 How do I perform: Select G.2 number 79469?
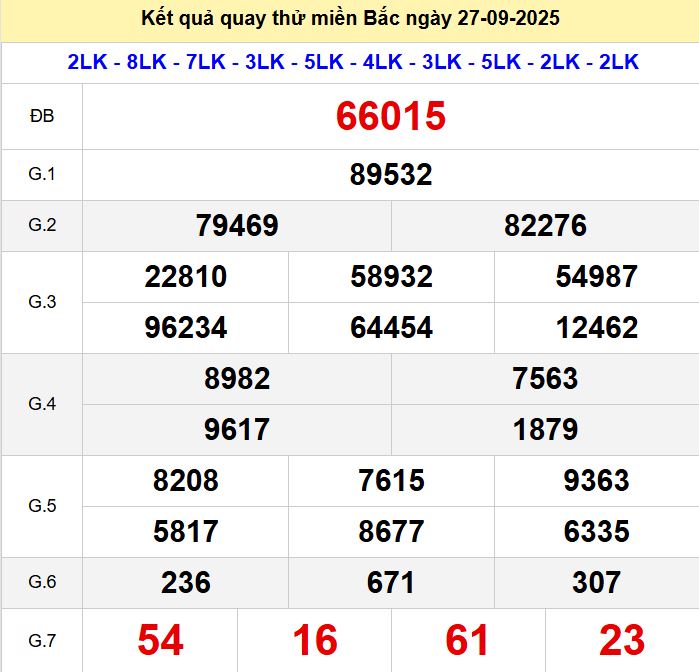pos(237,226)
